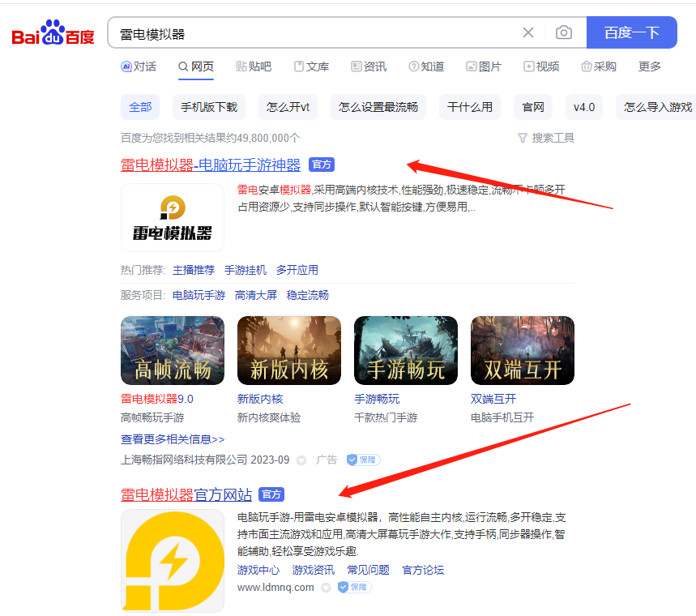Screen dimensions: 696x616
Task: Expand the dropdown arrow beside 2023-09
Action: 301,460
